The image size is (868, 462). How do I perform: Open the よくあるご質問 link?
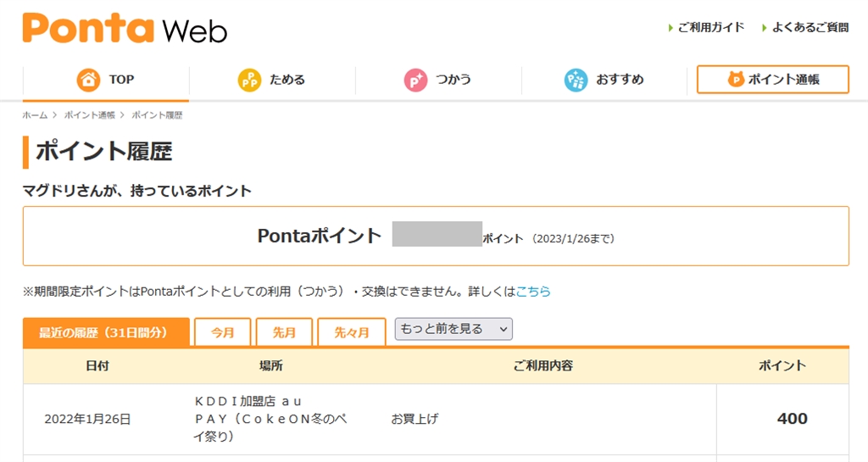(x=805, y=27)
